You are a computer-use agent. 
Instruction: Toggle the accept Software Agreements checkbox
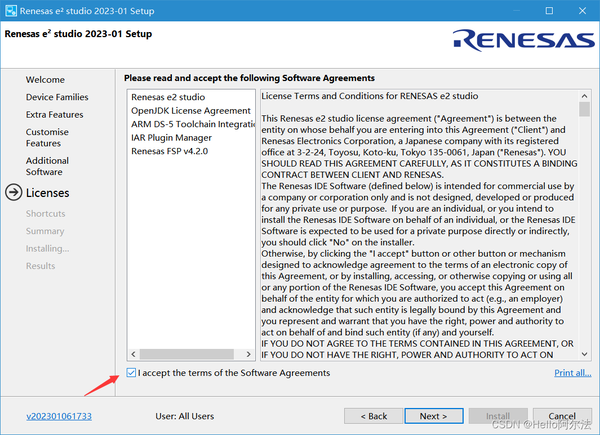tap(131, 373)
